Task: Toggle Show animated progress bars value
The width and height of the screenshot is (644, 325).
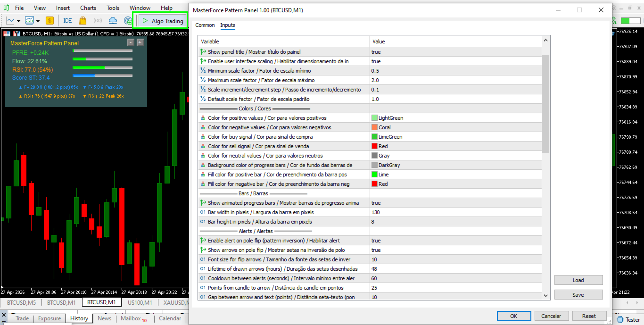Action: 456,203
